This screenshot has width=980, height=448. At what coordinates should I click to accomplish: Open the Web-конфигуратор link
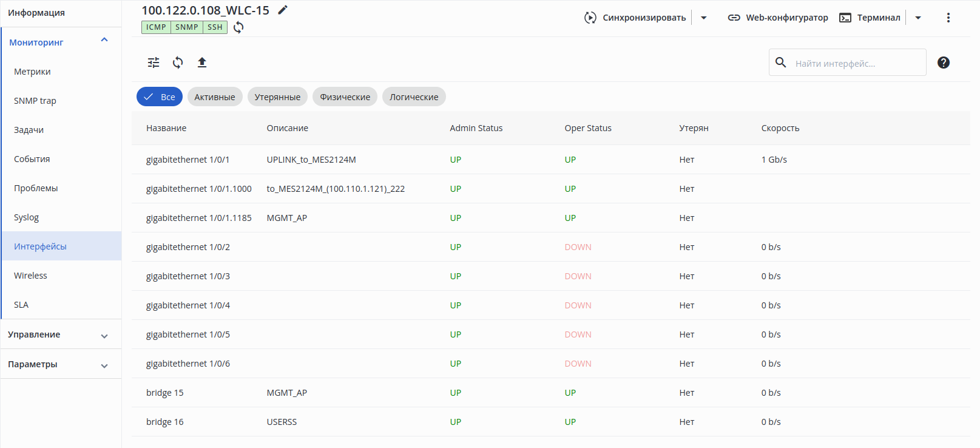pos(778,18)
